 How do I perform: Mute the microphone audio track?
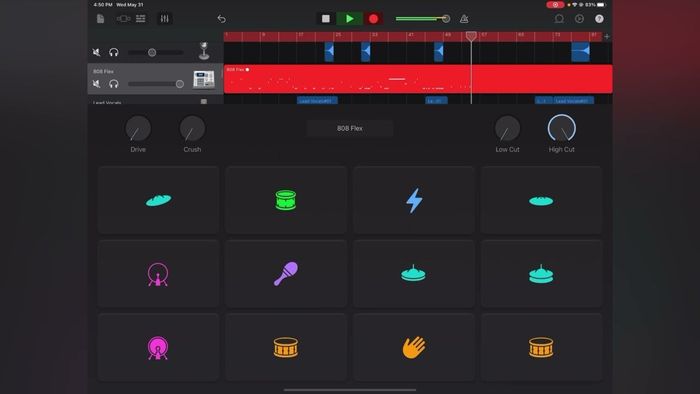tap(96, 52)
